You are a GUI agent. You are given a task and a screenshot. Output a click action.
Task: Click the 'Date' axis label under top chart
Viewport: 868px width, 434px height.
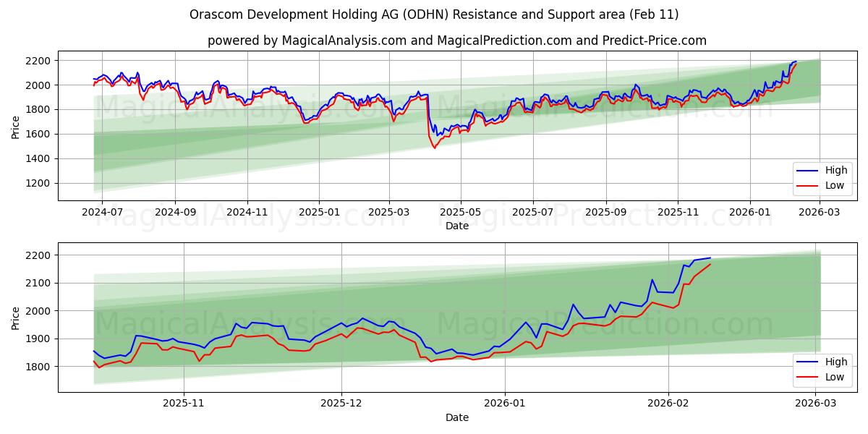point(457,226)
